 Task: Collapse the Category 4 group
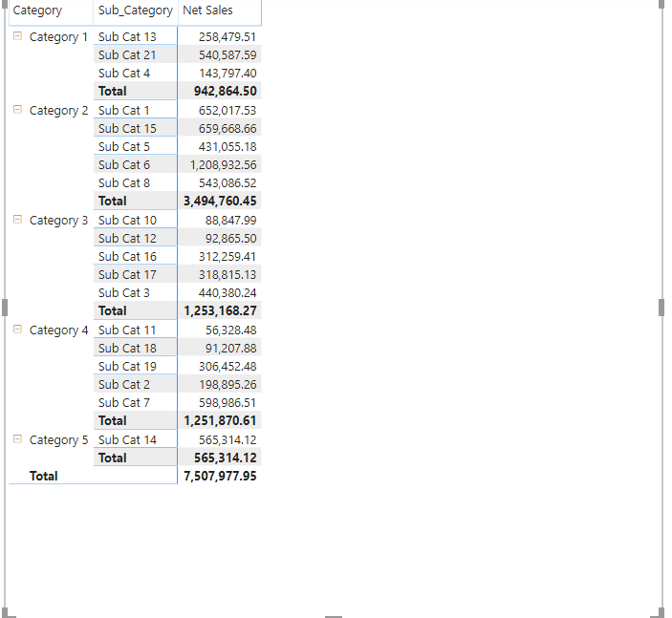(x=17, y=330)
